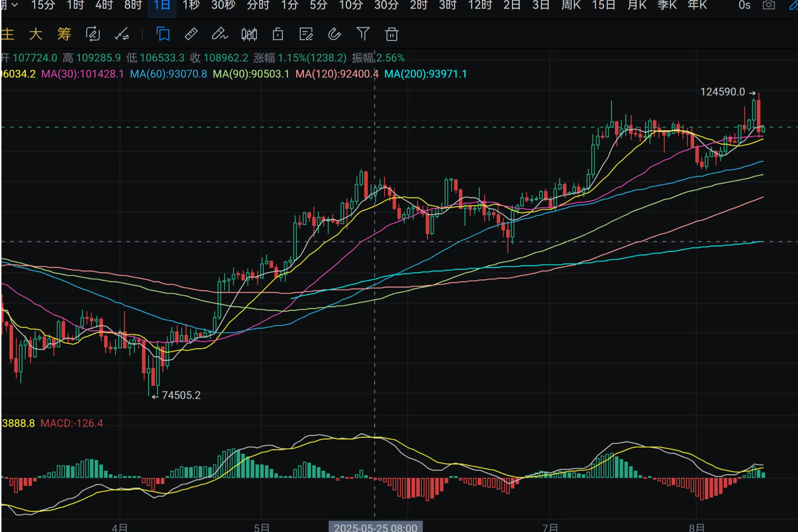Switch to the 1秒 timeframe
This screenshot has height=532, width=798.
[191, 5]
